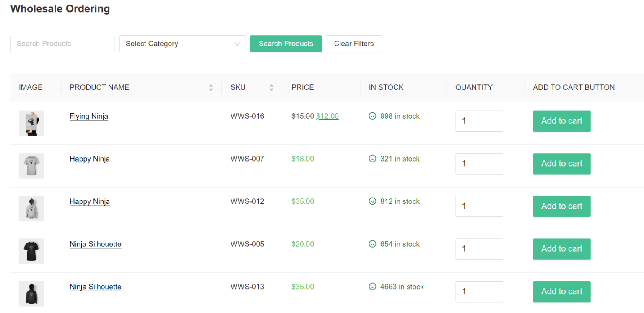
Task: Open the Ninja Silhouette link for WWS-013
Action: 96,287
